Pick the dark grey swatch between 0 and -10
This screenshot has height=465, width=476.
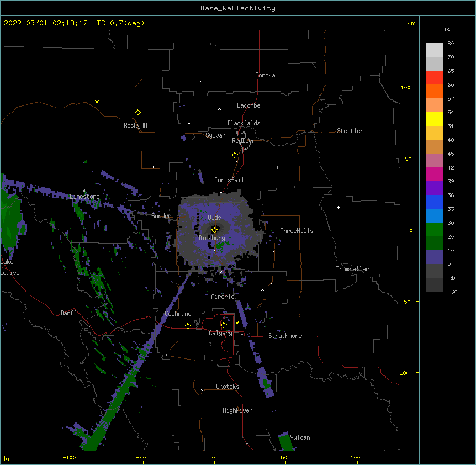(x=434, y=271)
